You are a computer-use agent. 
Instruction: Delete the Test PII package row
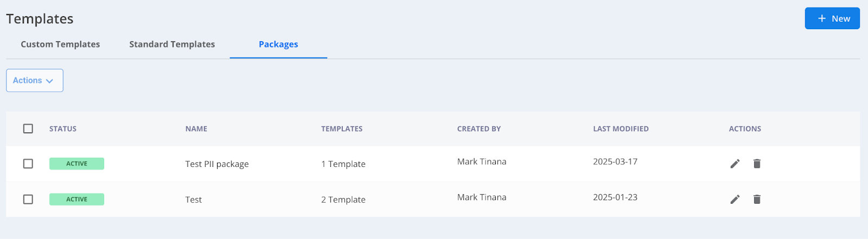point(757,164)
